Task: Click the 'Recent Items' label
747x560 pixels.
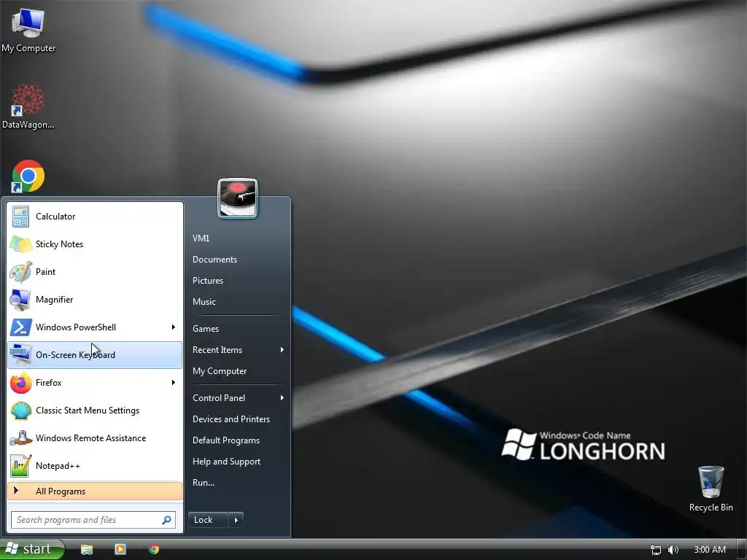Action: pos(217,349)
